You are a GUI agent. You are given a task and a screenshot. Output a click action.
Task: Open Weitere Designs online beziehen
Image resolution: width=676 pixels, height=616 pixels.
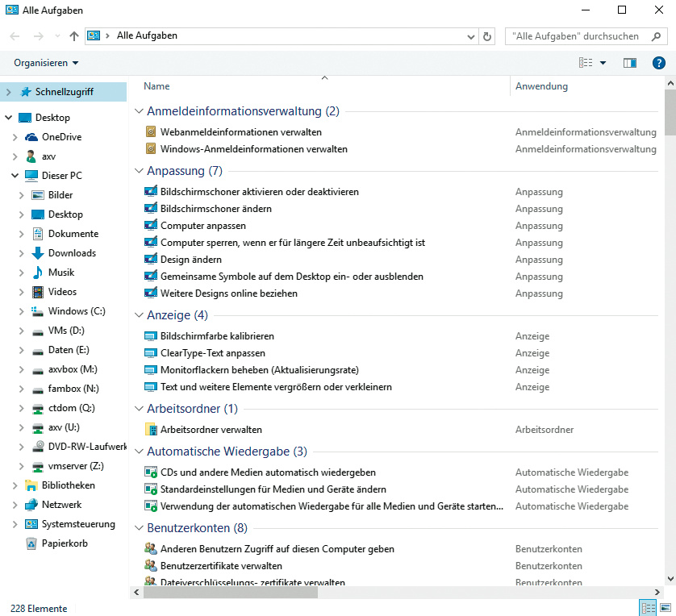click(229, 293)
